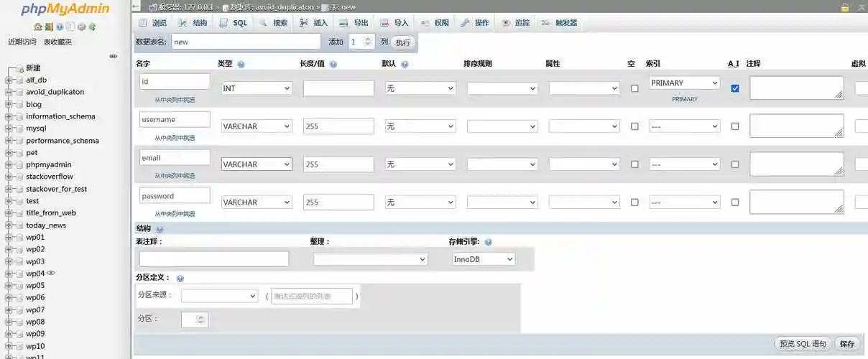Click the length field for id column
This screenshot has height=359, width=868.
(x=338, y=88)
